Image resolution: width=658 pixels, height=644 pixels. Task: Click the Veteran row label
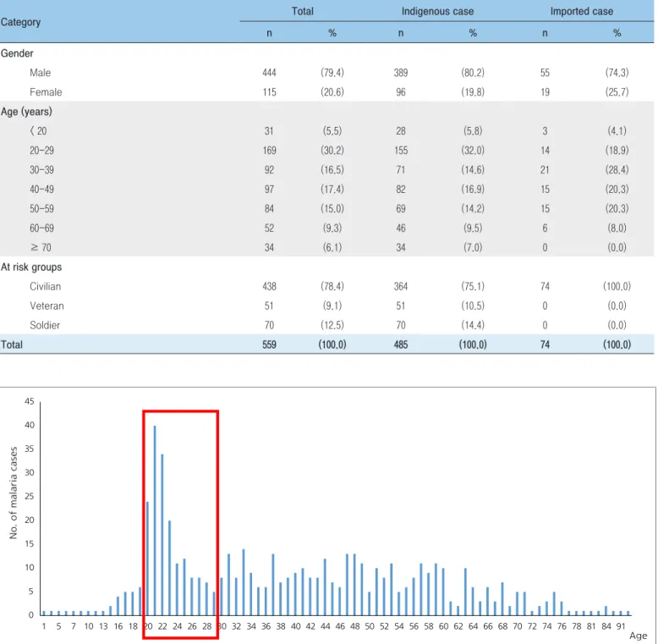pyautogui.click(x=47, y=305)
